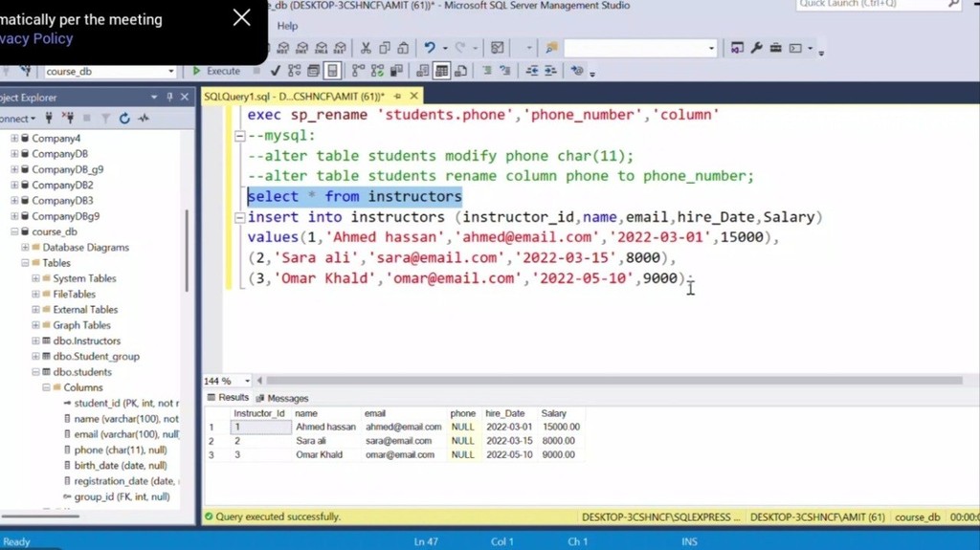This screenshot has width=980, height=550.
Task: Open the 144 % zoom dropdown
Action: (x=247, y=381)
